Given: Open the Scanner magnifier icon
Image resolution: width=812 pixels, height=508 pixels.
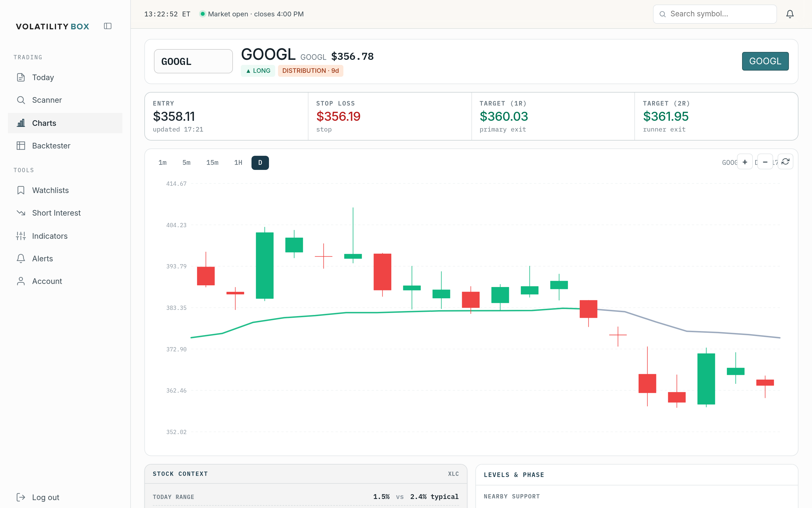Looking at the screenshot, I should tap(21, 100).
